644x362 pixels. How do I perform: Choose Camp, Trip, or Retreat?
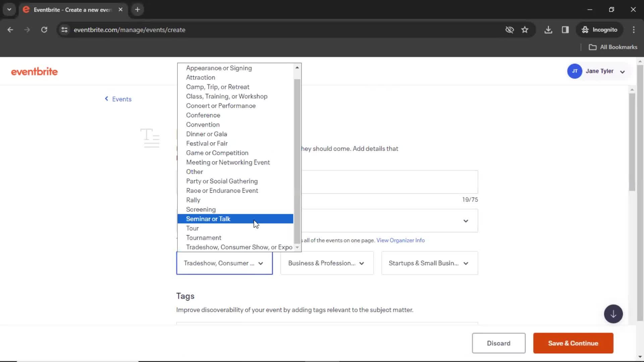(235, 87)
